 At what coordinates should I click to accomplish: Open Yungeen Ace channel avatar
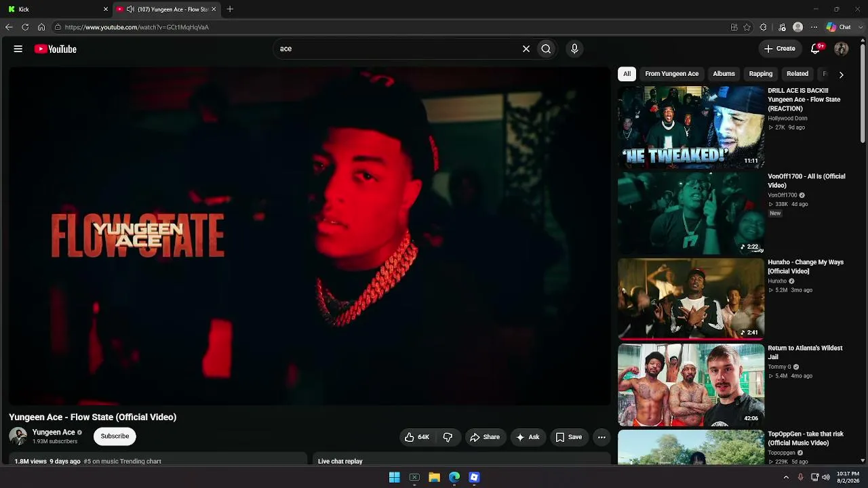pyautogui.click(x=18, y=436)
